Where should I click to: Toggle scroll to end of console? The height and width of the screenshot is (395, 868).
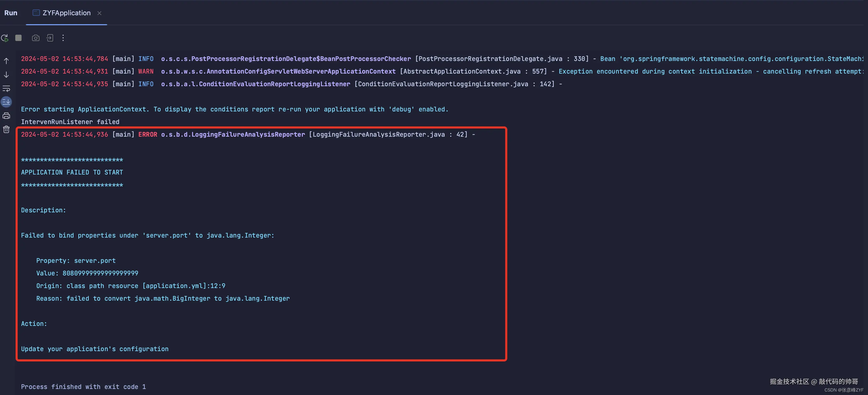6,102
